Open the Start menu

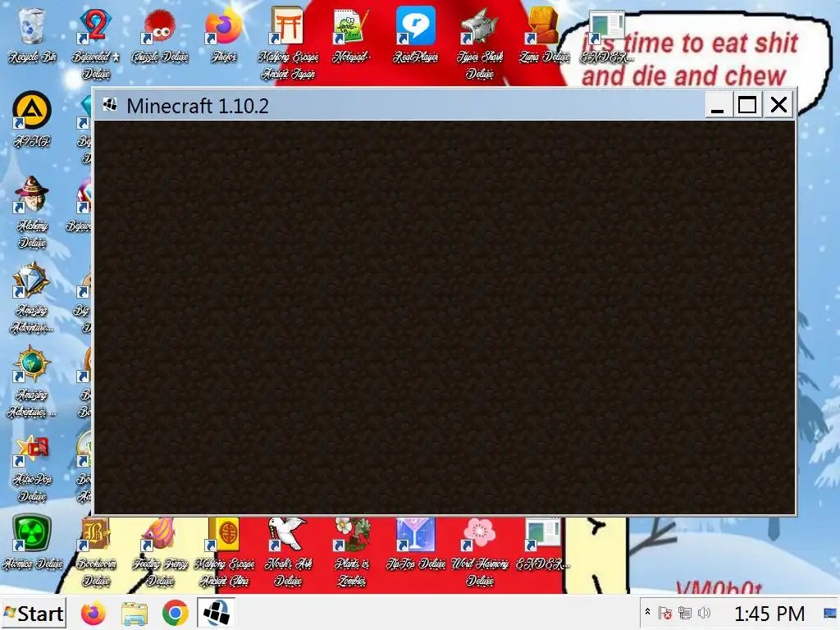(x=33, y=614)
